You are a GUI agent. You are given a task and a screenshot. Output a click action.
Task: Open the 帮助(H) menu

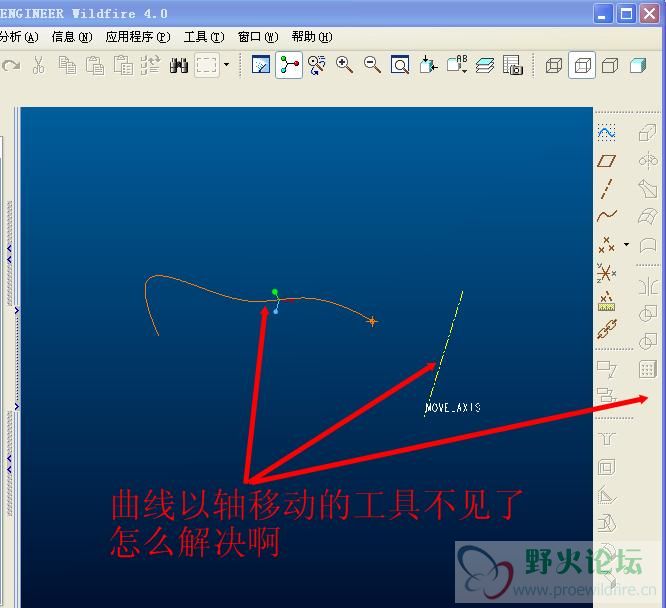[x=312, y=37]
